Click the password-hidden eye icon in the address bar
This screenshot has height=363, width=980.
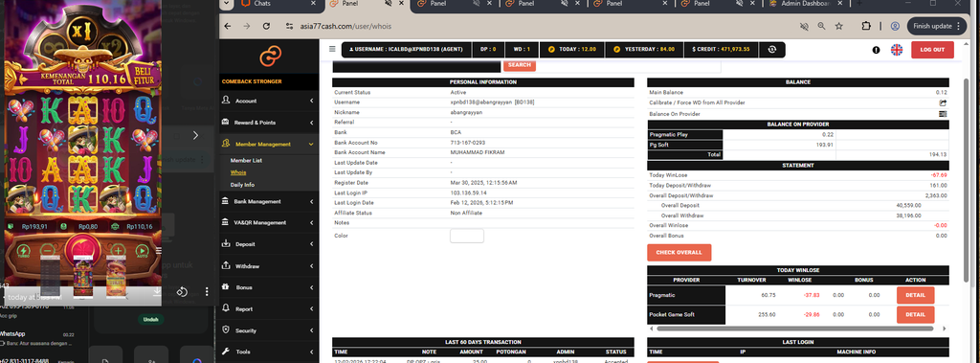(804, 26)
